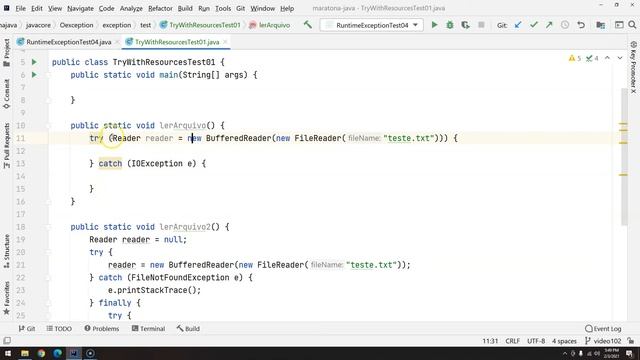Open the Refactor menu
Image resolution: width=640 pixels, height=360 pixels.
160,8
